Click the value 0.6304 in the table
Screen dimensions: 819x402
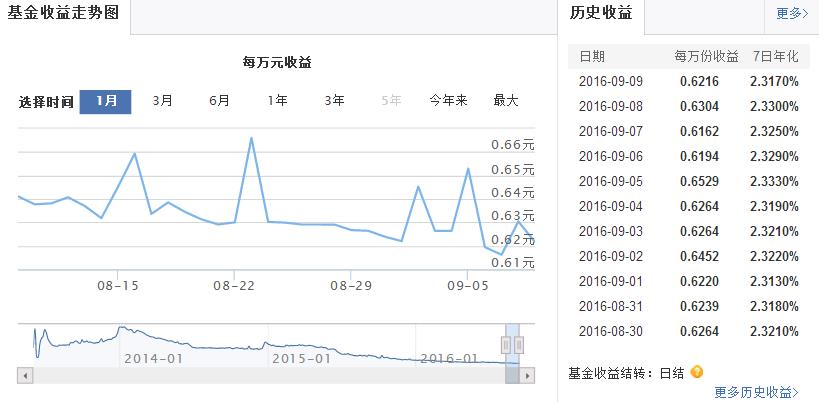(699, 107)
